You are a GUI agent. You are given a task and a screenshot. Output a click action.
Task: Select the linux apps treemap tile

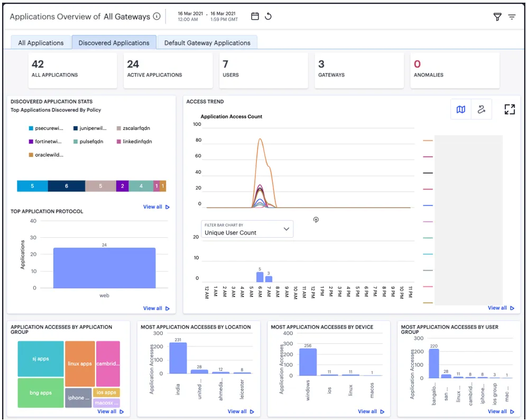click(80, 364)
